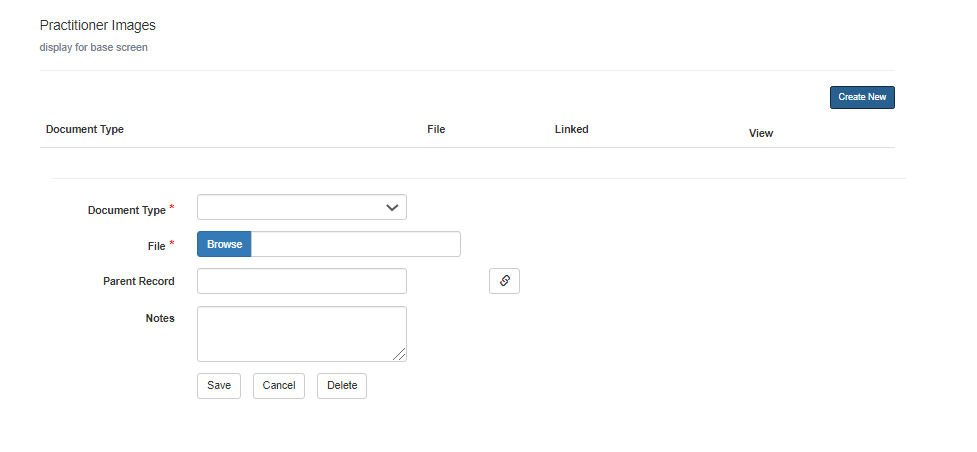Focus the Parent Record input field
Viewport: 977px width, 452px height.
(x=302, y=281)
